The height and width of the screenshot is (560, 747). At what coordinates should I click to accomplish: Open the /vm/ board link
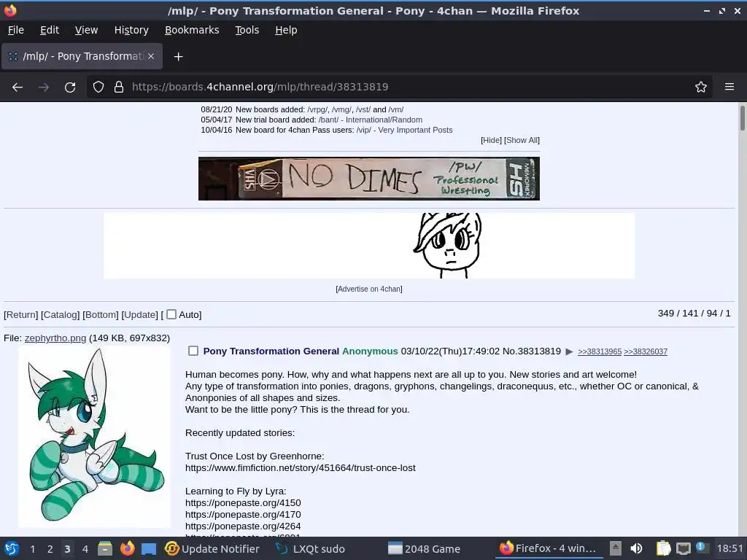[396, 109]
